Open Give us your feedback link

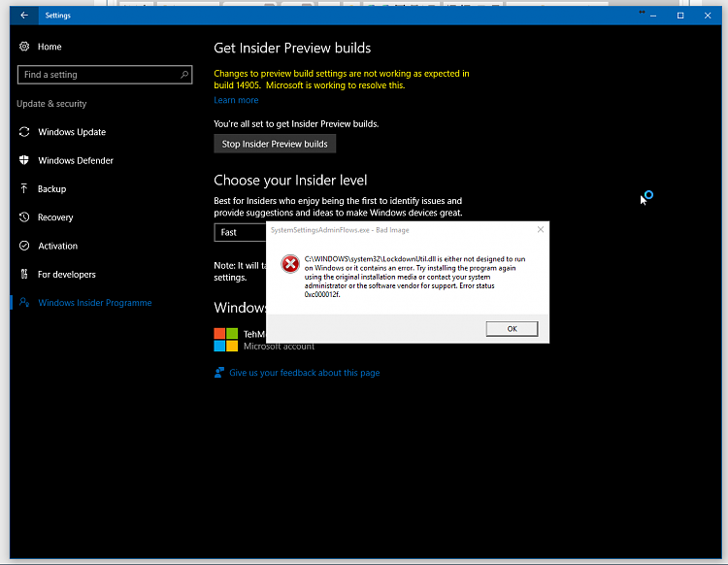pos(305,373)
